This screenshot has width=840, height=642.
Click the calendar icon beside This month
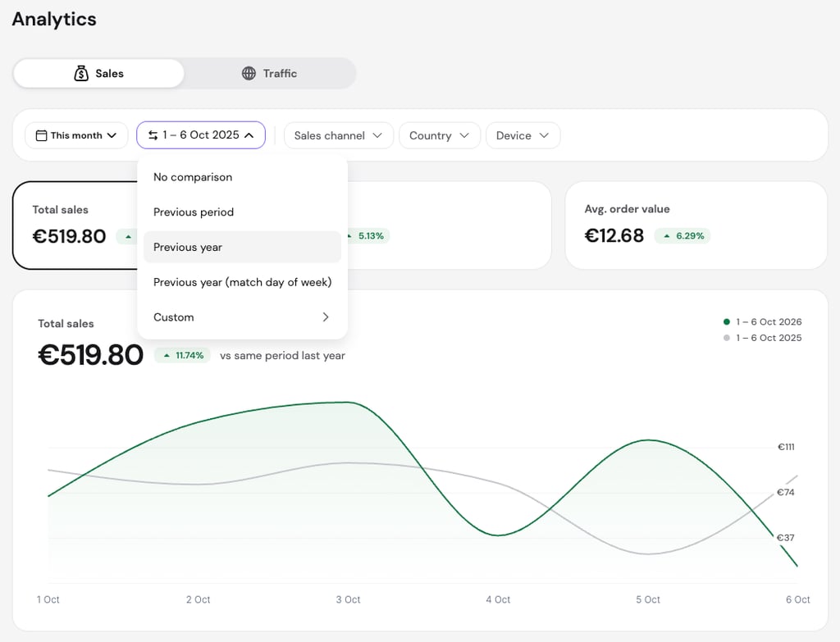[41, 135]
